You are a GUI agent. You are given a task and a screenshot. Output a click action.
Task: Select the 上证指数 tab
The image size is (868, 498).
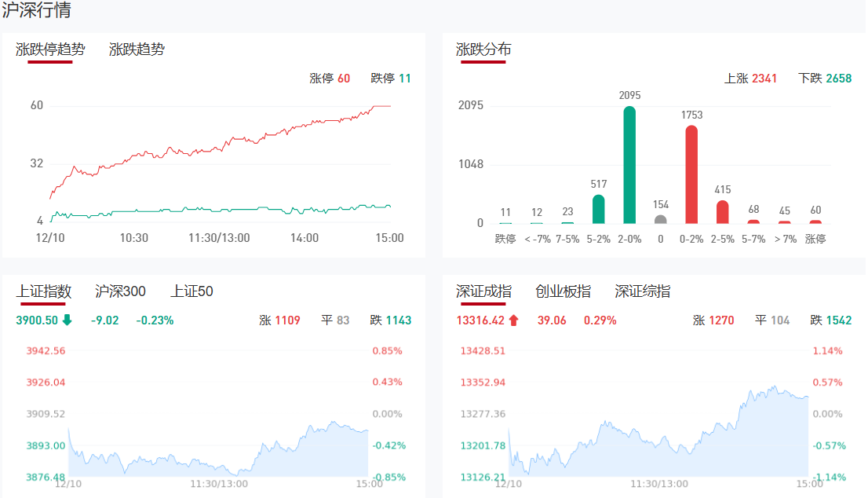[44, 291]
